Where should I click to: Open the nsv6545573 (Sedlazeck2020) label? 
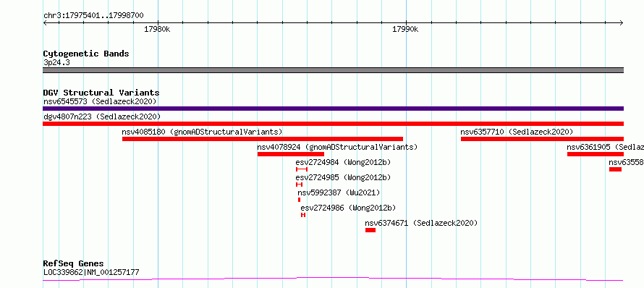click(100, 101)
